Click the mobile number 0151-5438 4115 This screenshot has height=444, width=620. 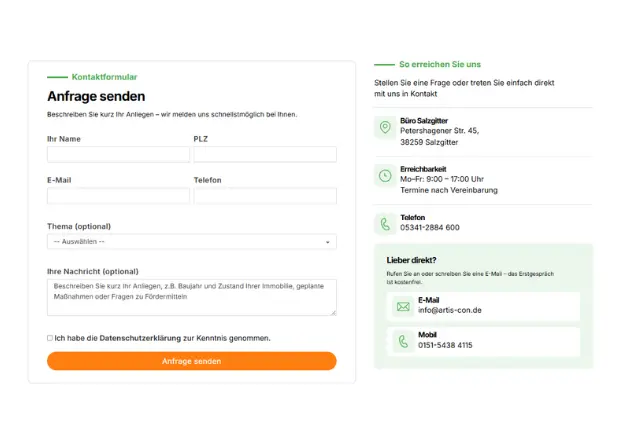pos(445,345)
